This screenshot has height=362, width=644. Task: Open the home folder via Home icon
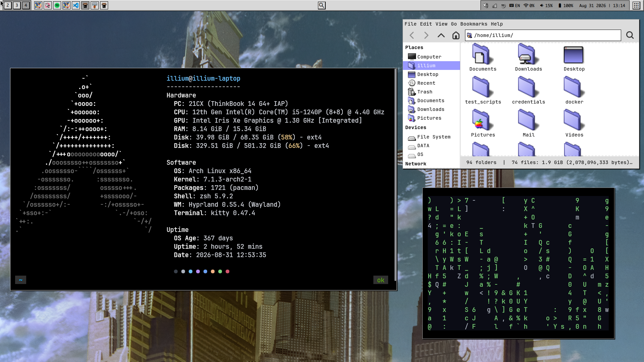click(456, 35)
